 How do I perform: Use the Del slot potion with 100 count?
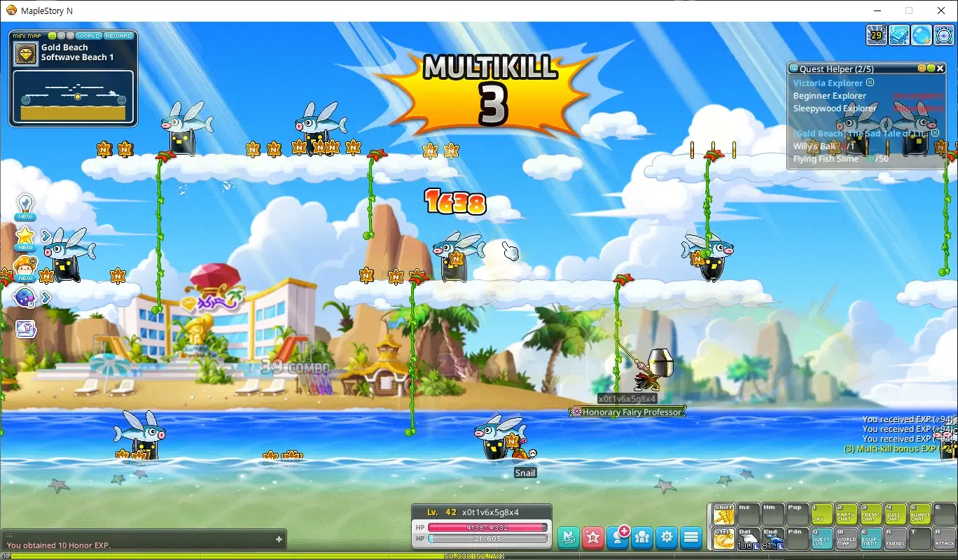tap(748, 538)
